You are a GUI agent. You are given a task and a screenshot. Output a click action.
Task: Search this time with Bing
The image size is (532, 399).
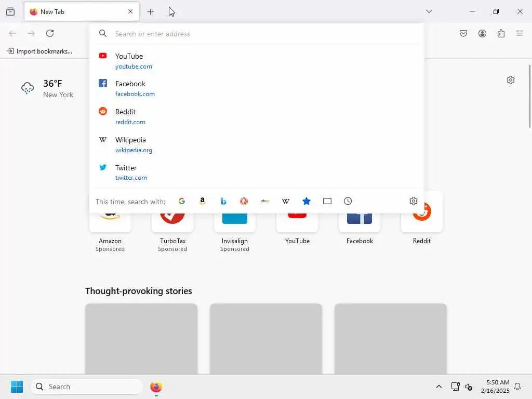(223, 201)
